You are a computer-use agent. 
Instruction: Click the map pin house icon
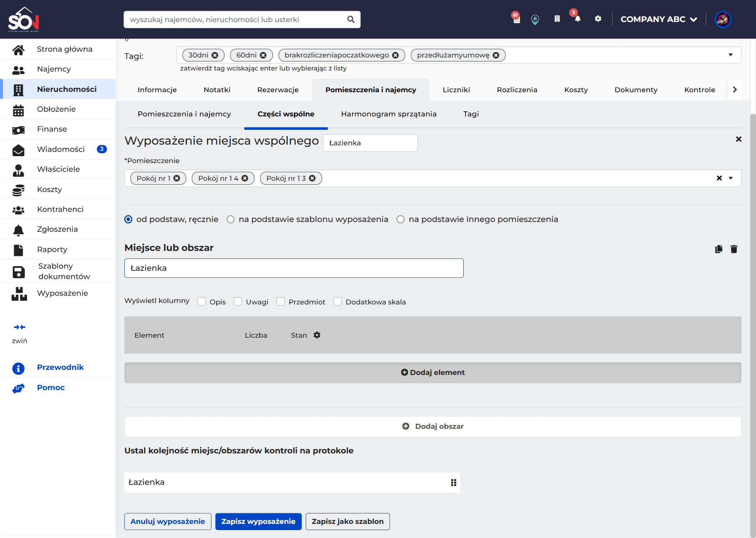pyautogui.click(x=535, y=19)
